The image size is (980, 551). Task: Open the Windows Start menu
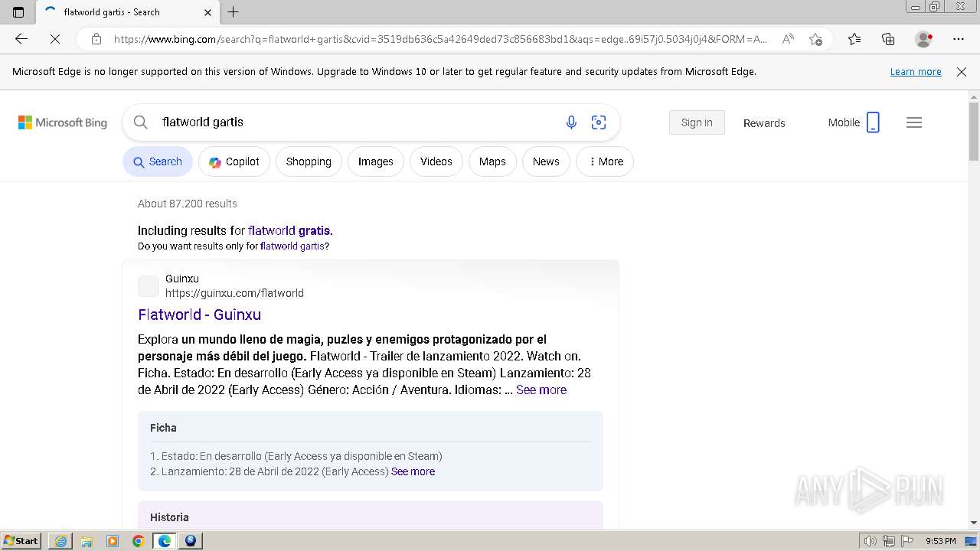click(21, 541)
